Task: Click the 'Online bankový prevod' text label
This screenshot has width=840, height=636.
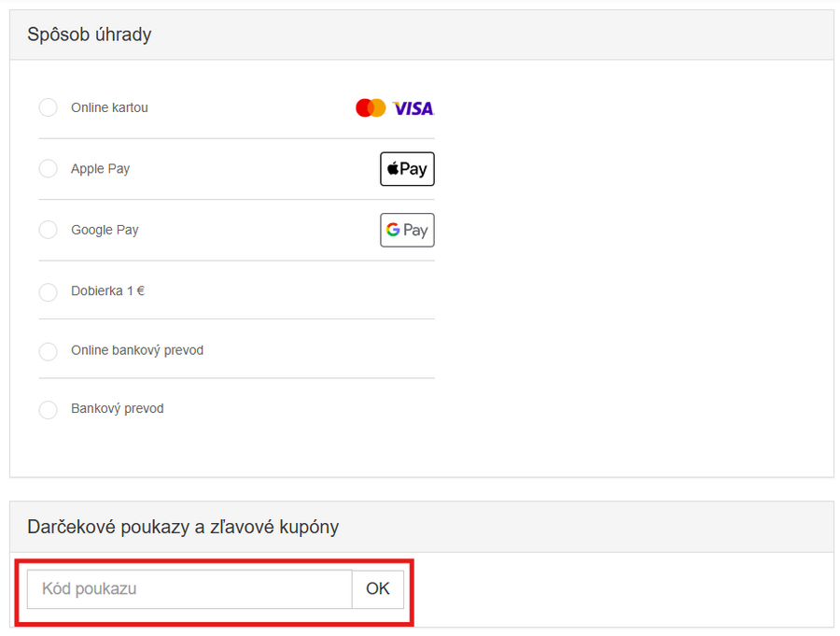Action: click(x=137, y=351)
